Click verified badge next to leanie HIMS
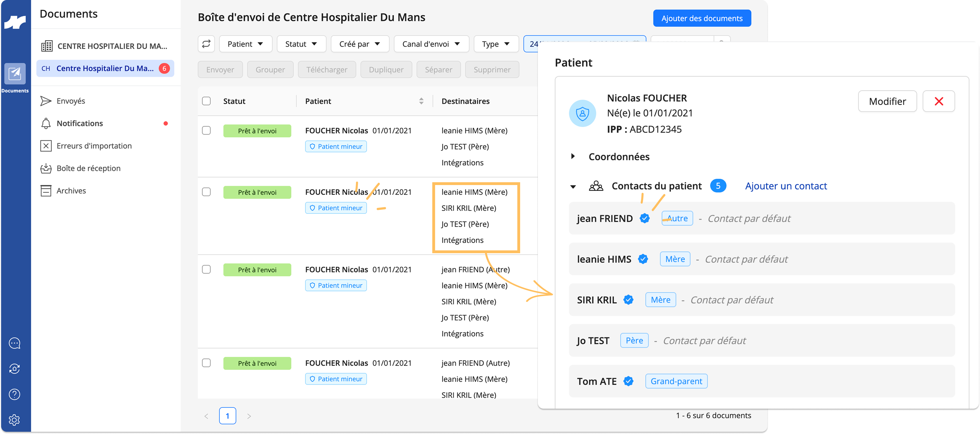The image size is (980, 434). click(x=643, y=259)
